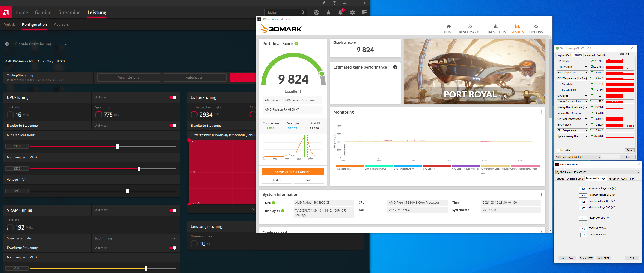Click the favorites star icon in AMD software
Image resolution: width=644 pixels, height=273 pixels.
[x=328, y=12]
